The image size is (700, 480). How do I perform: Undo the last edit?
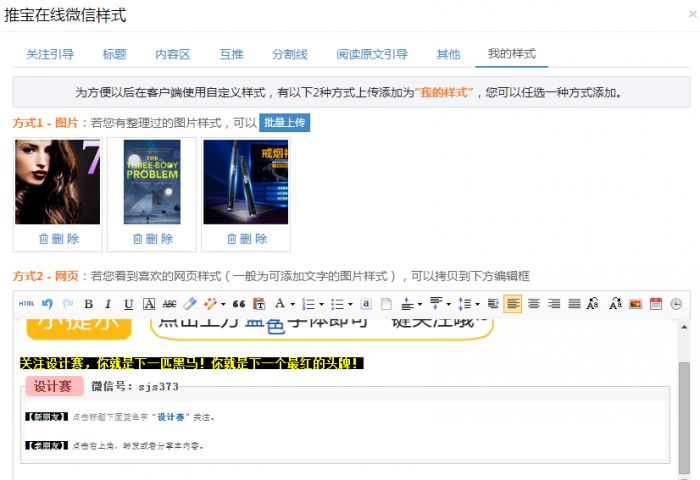(47, 304)
